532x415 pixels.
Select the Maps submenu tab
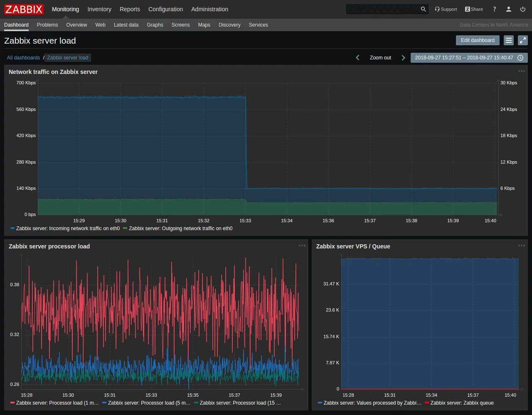coord(204,25)
